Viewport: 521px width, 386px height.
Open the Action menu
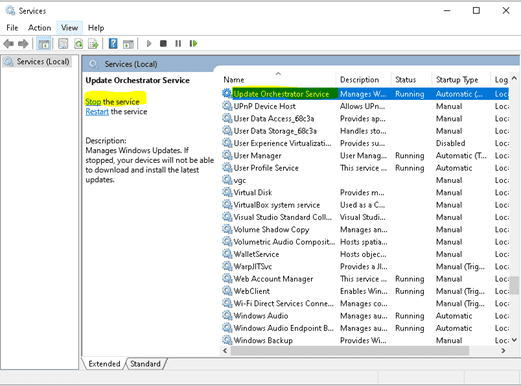pyautogui.click(x=40, y=28)
